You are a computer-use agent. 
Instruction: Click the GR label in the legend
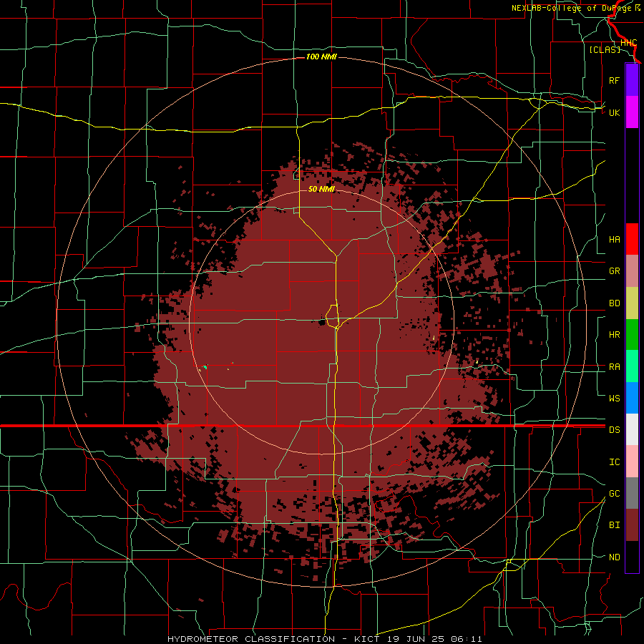(x=615, y=271)
